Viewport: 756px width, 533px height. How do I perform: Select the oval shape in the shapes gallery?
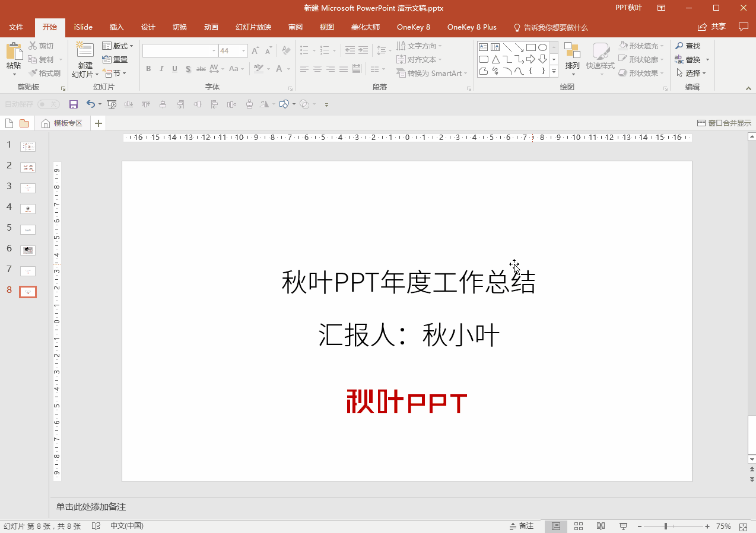(542, 47)
